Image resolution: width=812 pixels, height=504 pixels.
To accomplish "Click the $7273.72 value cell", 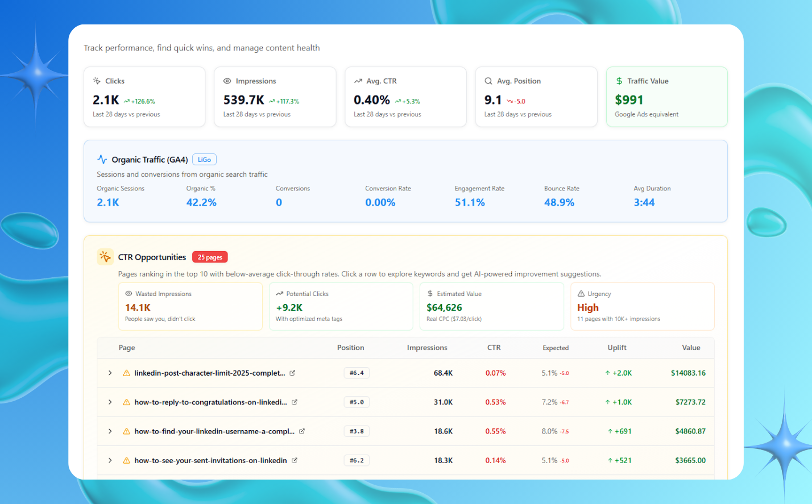I will tap(690, 402).
